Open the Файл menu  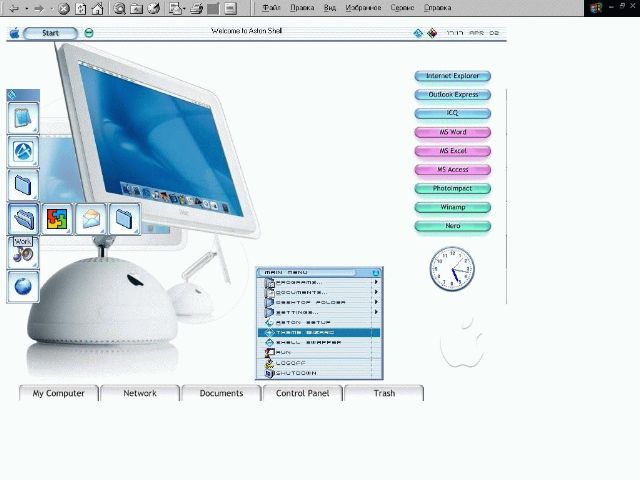click(271, 8)
